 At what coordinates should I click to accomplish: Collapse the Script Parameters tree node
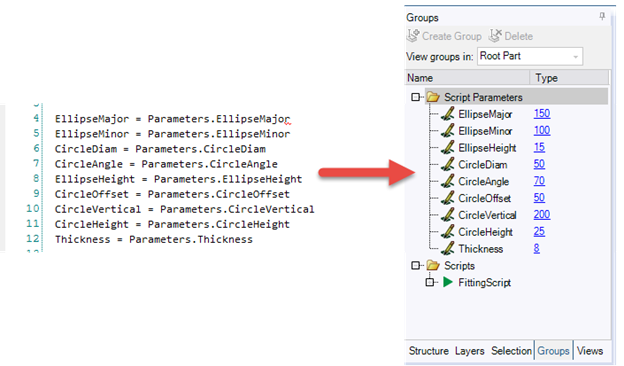pos(415,97)
